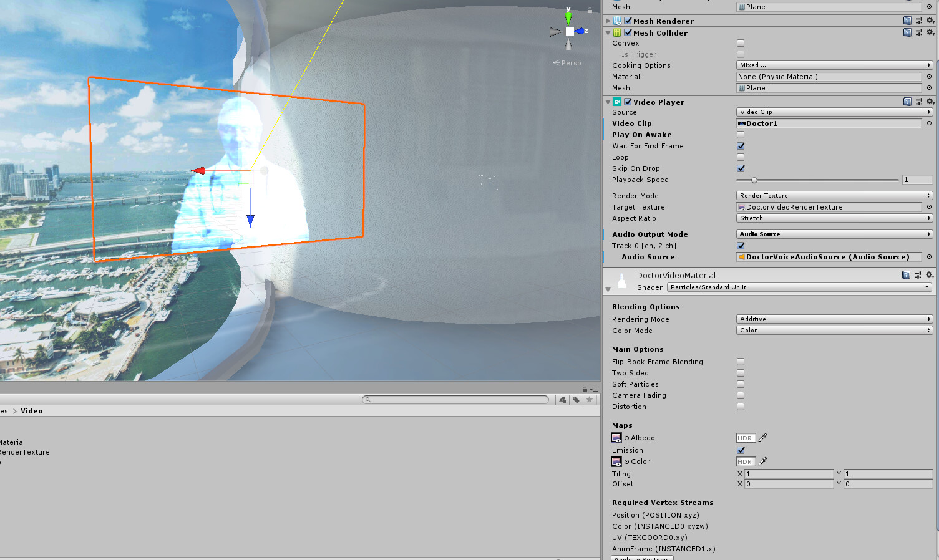Open the Aspect Ratio dropdown set to Stretch
The width and height of the screenshot is (939, 560).
[834, 218]
